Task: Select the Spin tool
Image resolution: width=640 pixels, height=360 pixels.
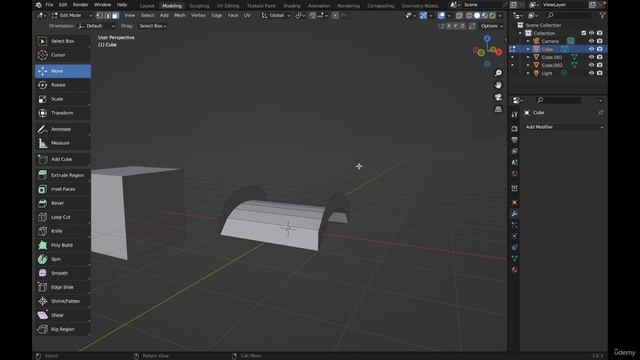Action: click(x=63, y=259)
